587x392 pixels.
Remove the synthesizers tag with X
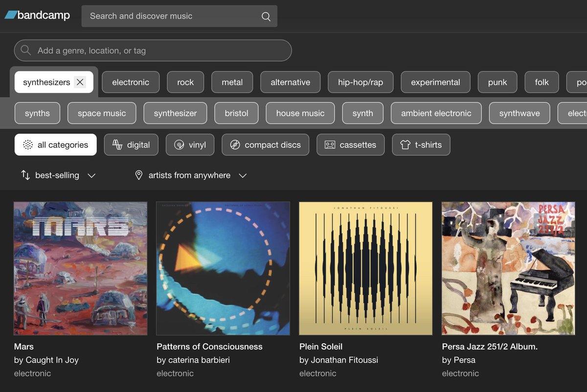pos(80,82)
